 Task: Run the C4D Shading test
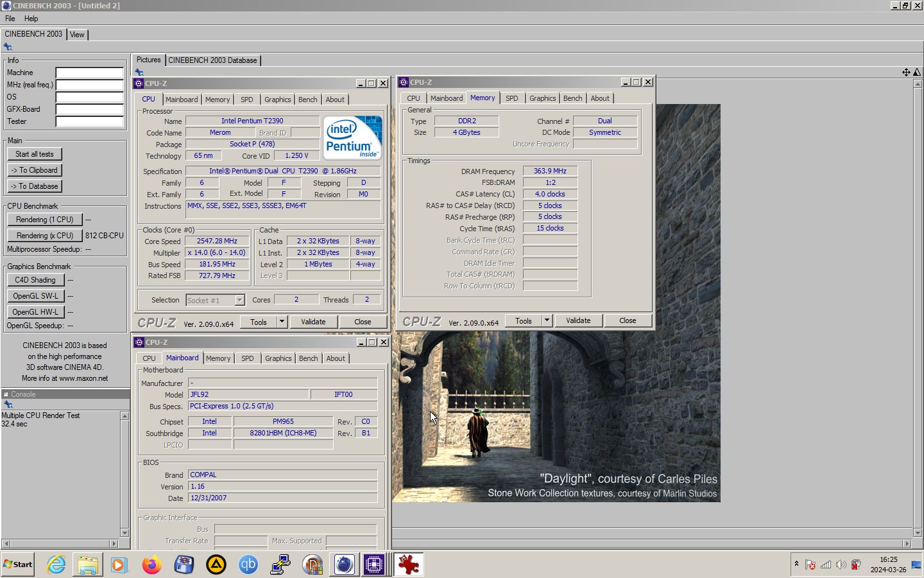pos(35,280)
